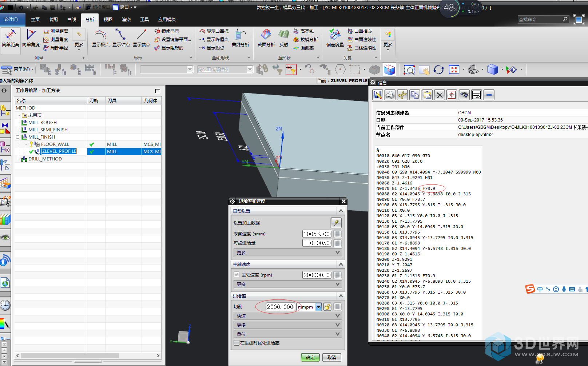Close the 进给率和速度 dialog
Viewport: 588px width, 366px height.
coord(343,201)
